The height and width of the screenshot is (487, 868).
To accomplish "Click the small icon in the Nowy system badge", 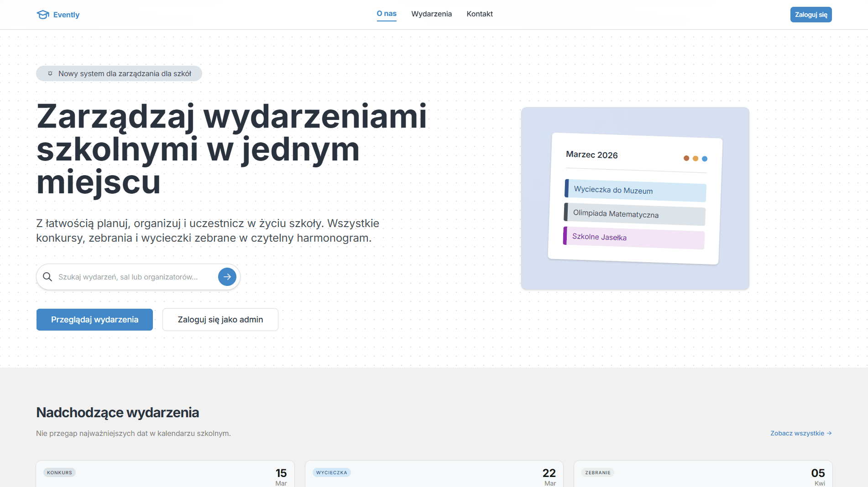I will pos(50,73).
